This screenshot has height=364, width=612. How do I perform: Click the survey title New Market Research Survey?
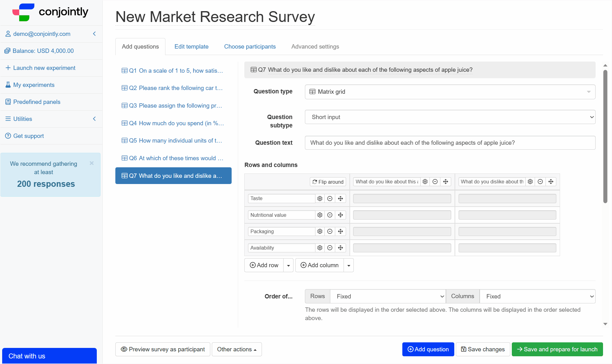pyautogui.click(x=215, y=17)
